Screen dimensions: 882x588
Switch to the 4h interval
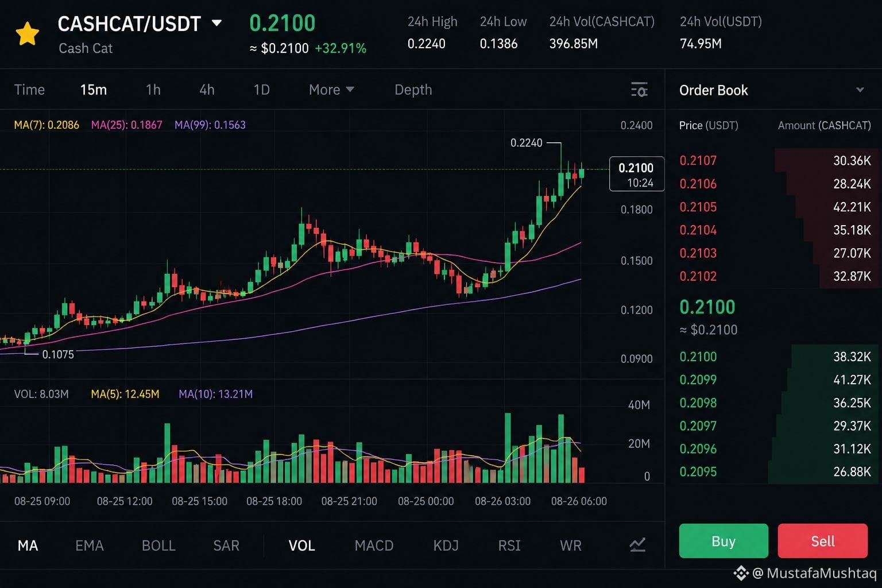[x=207, y=90]
